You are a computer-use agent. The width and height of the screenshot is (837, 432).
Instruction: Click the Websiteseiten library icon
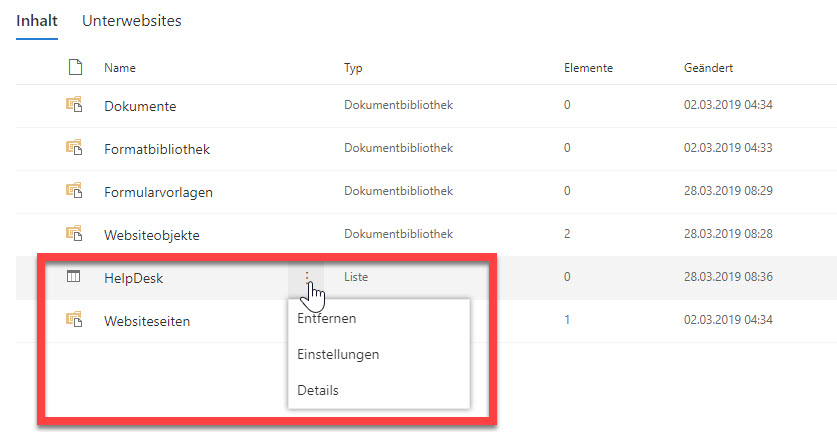[x=74, y=319]
